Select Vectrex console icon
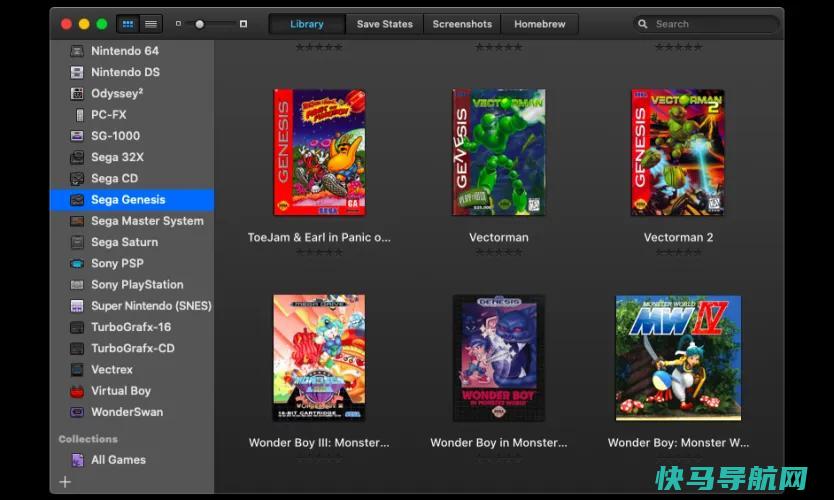Screen dimensions: 834x500 [77, 370]
